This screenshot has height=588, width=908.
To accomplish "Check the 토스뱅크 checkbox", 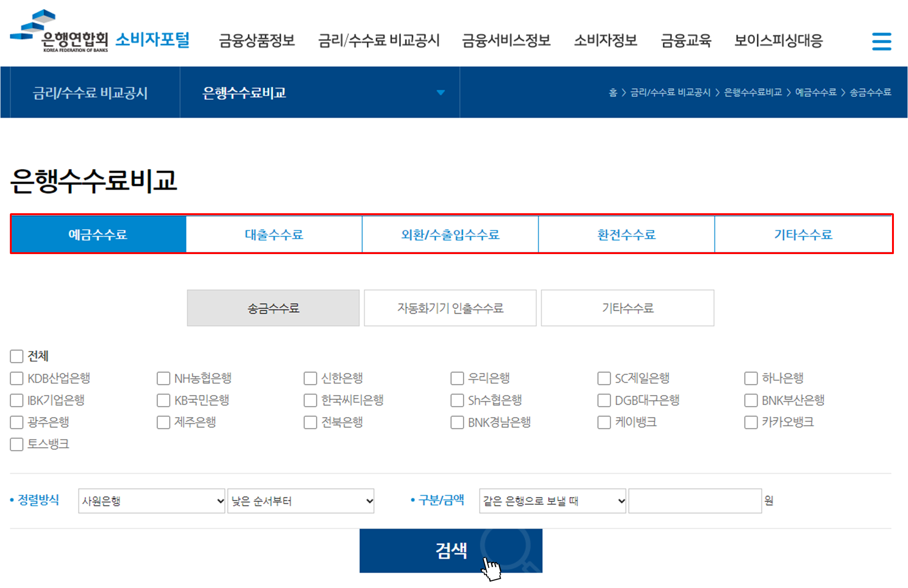I will 16,444.
